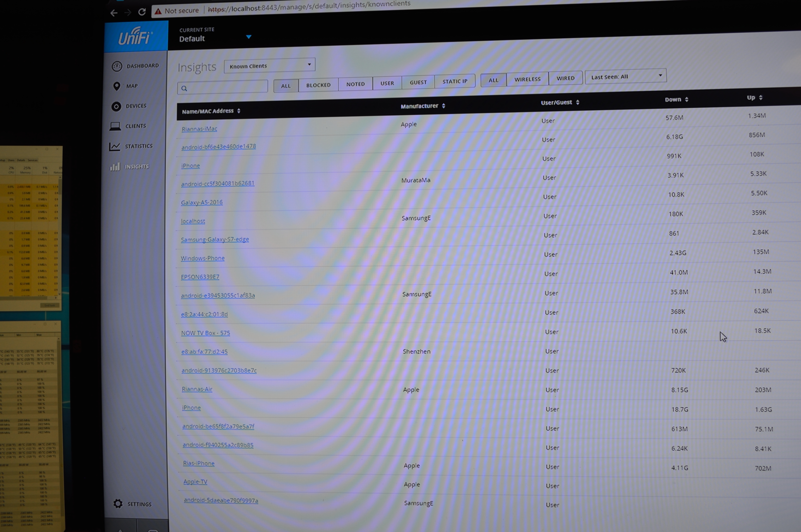The height and width of the screenshot is (532, 801).
Task: Open the Statistics chart icon
Action: pyautogui.click(x=115, y=147)
